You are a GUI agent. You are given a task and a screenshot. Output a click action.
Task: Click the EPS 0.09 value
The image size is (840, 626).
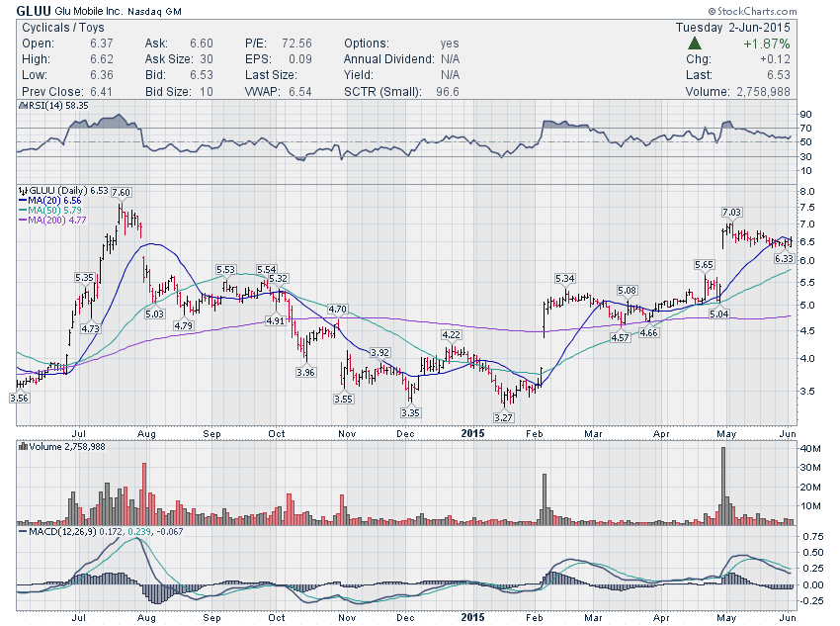300,59
